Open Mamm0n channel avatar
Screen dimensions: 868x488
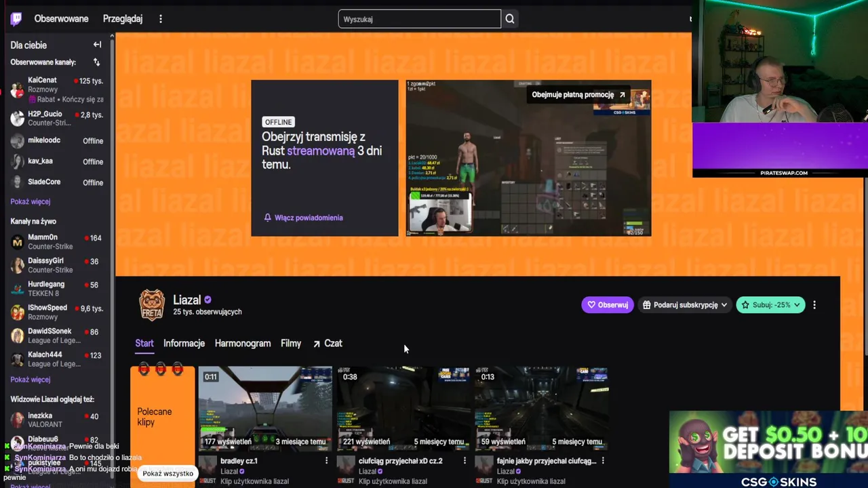tap(18, 242)
